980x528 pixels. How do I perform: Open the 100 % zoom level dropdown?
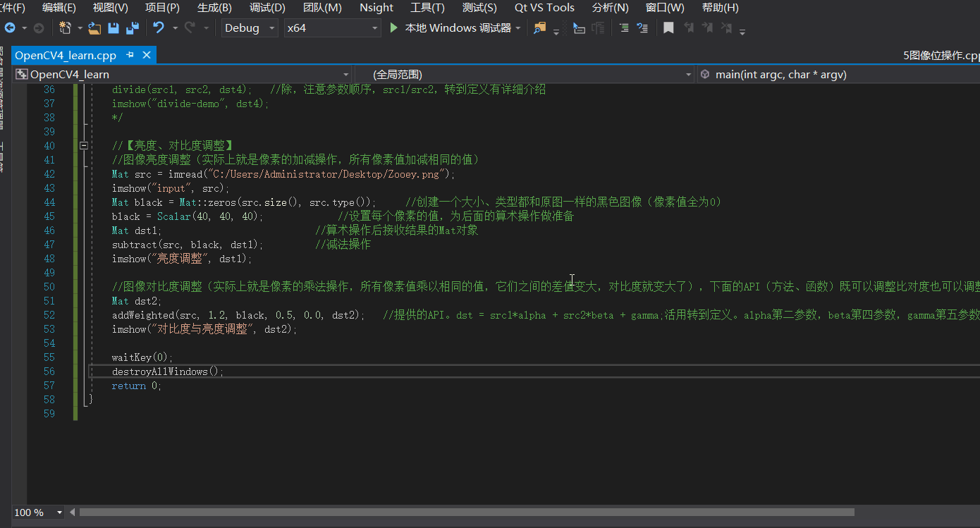pos(39,512)
